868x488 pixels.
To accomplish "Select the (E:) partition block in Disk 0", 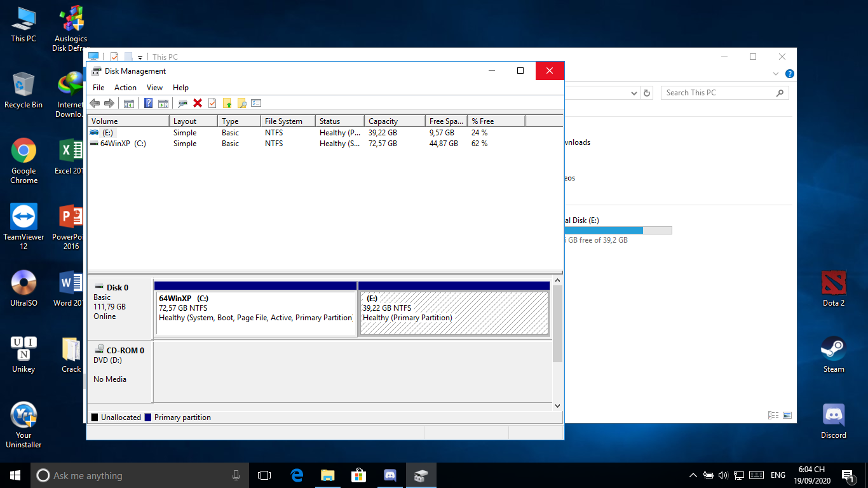I will [x=454, y=313].
